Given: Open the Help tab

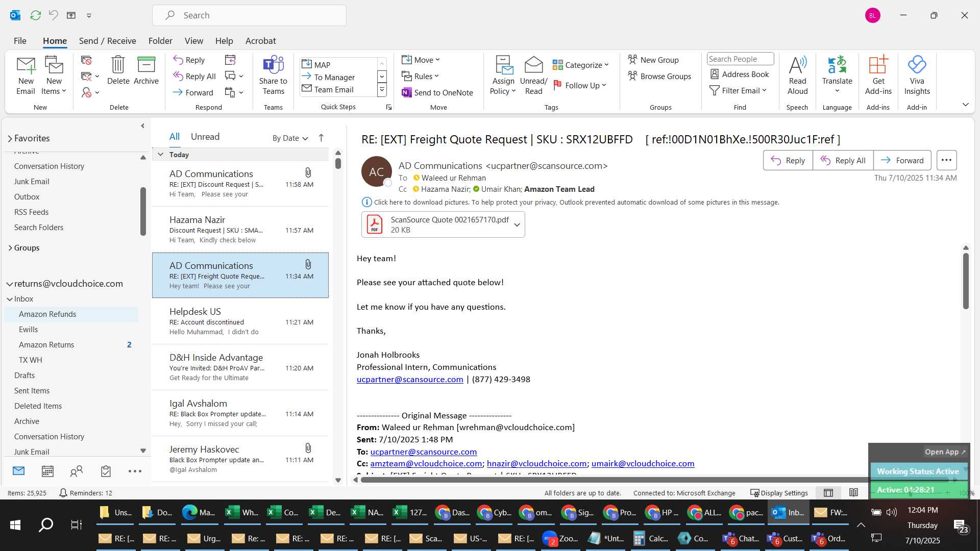Looking at the screenshot, I should 224,41.
